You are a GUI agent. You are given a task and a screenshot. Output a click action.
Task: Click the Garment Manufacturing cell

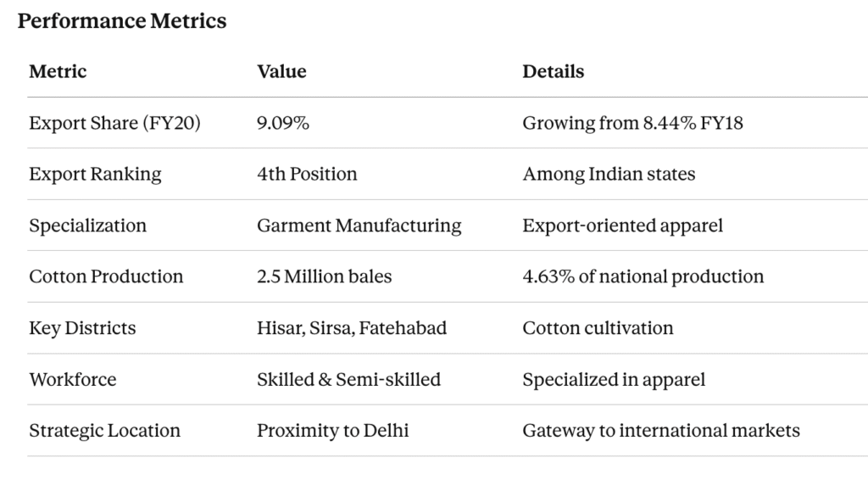tap(359, 225)
